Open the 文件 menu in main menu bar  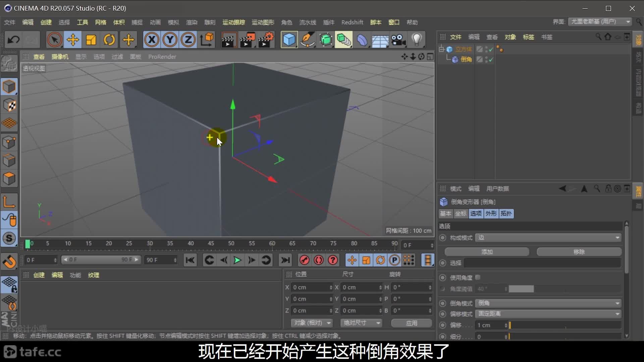[x=10, y=22]
